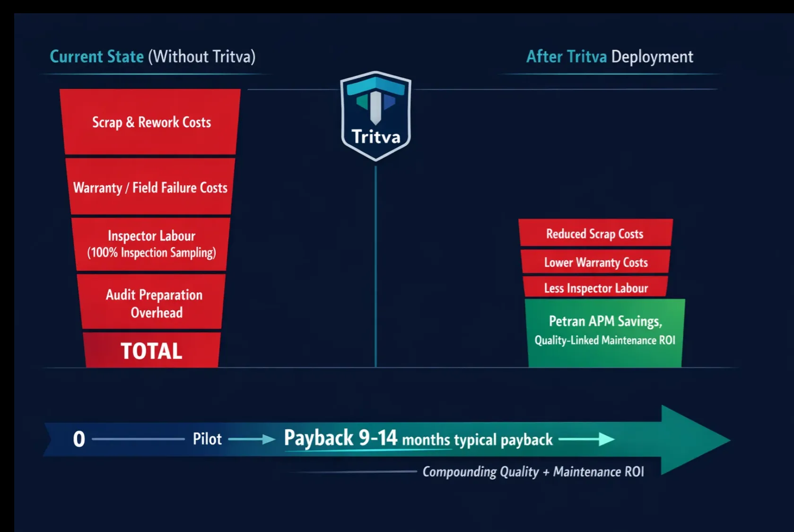The height and width of the screenshot is (532, 794).
Task: Choose the Audit Preparation Overhead block
Action: 154,303
